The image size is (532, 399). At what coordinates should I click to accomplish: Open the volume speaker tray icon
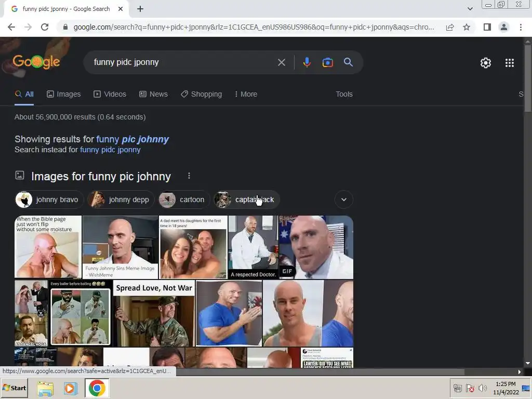(482, 388)
